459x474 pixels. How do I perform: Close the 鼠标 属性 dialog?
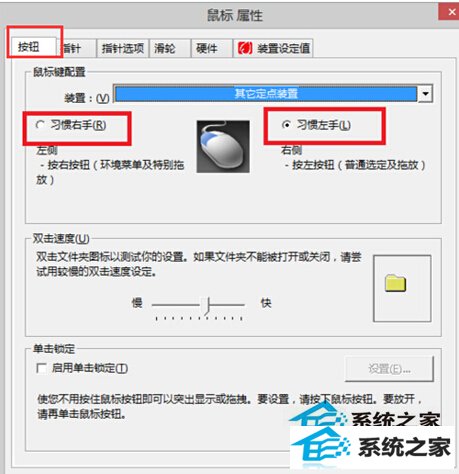[450, 12]
